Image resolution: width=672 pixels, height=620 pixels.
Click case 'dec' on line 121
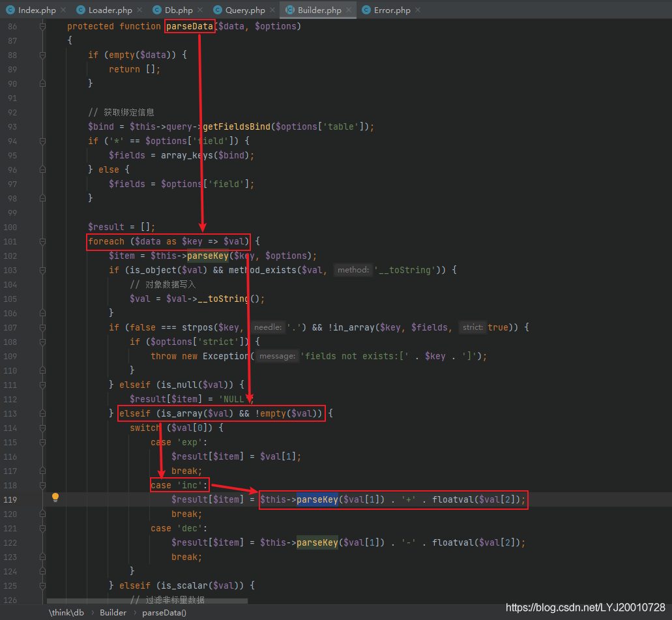pyautogui.click(x=179, y=529)
